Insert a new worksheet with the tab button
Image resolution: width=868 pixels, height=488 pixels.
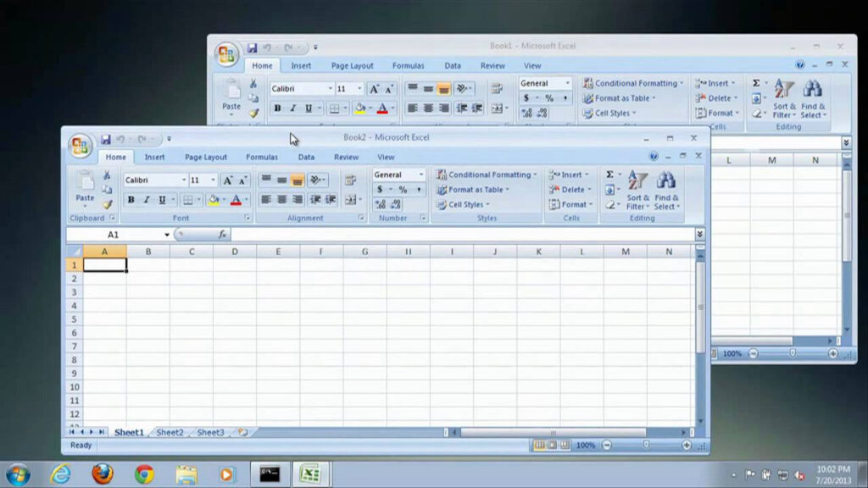pyautogui.click(x=242, y=432)
